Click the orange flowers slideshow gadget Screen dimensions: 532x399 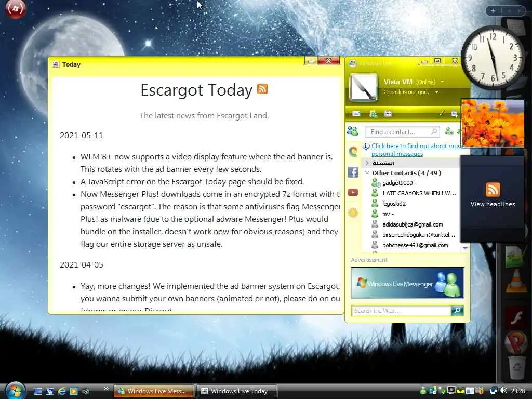pyautogui.click(x=493, y=123)
